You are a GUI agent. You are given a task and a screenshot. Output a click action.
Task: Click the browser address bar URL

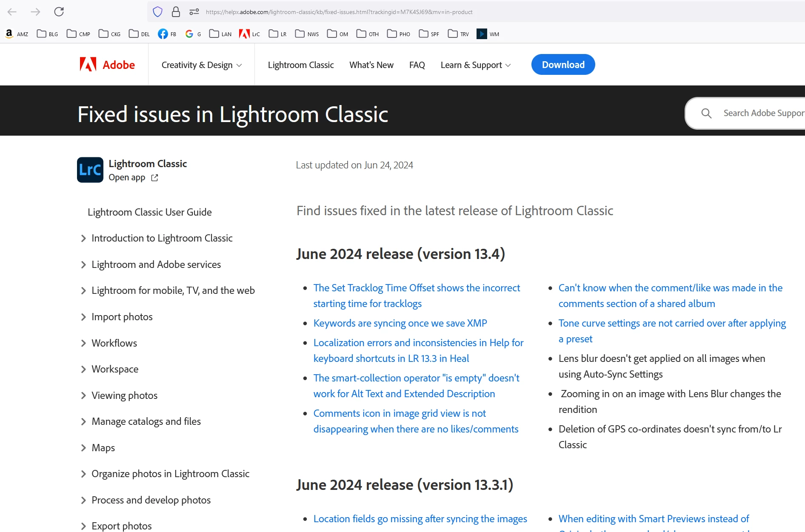coord(339,12)
